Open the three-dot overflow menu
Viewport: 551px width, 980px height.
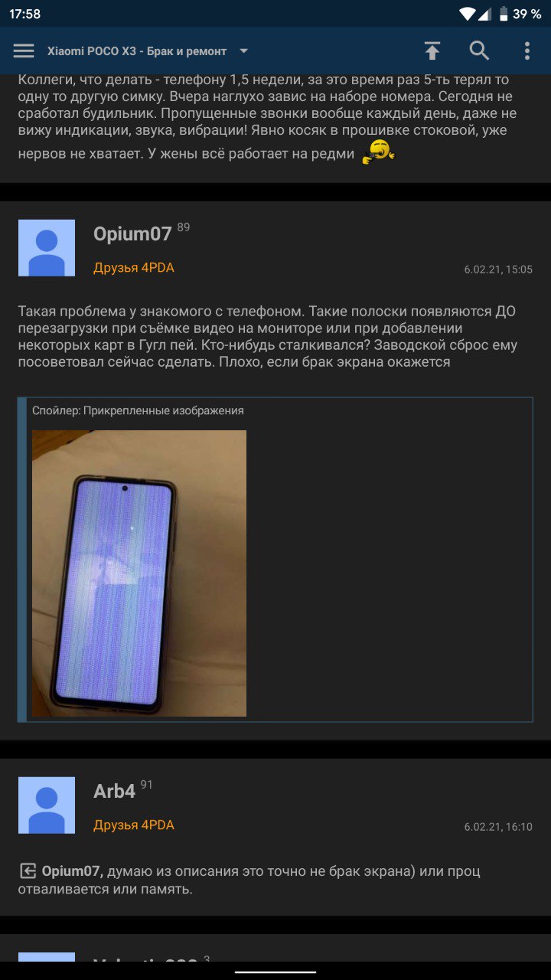(527, 51)
